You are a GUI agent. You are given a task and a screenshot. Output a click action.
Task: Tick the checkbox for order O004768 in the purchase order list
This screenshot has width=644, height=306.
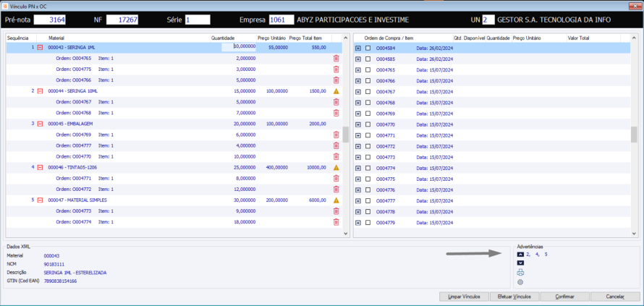coord(368,103)
